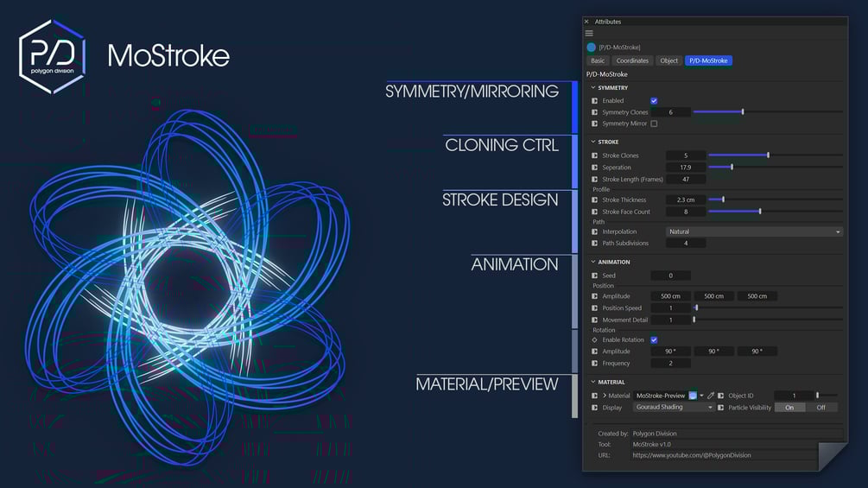The image size is (868, 488).
Task: Click the keyframe icon beside Frequency
Action: pyautogui.click(x=594, y=364)
